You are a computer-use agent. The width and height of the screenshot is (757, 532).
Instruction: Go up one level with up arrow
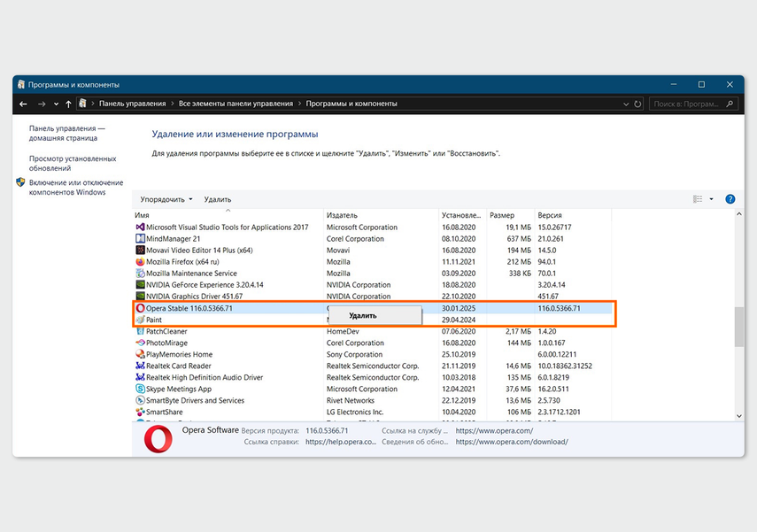68,104
